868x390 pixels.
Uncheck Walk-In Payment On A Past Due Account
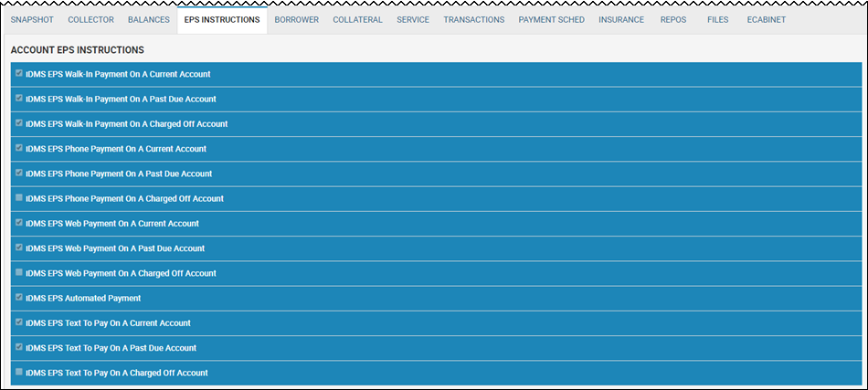click(x=19, y=98)
